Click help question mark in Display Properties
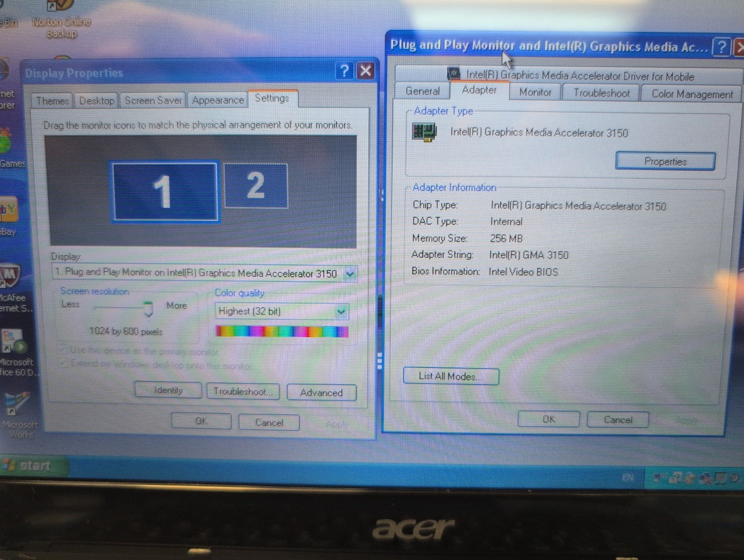This screenshot has width=744, height=560. (x=344, y=71)
